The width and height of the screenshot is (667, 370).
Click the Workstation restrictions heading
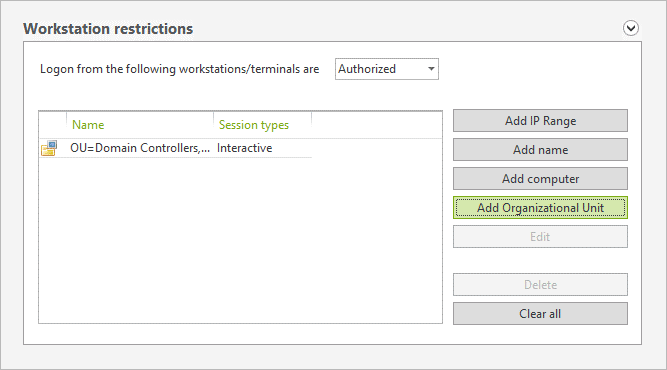click(108, 29)
